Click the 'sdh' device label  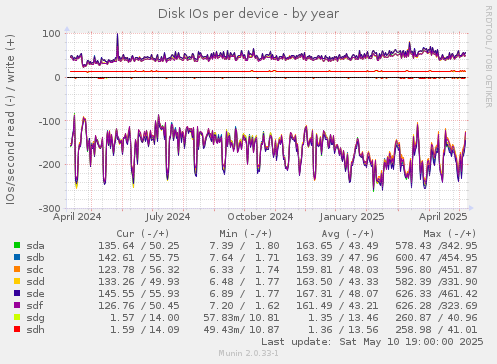[x=35, y=330]
